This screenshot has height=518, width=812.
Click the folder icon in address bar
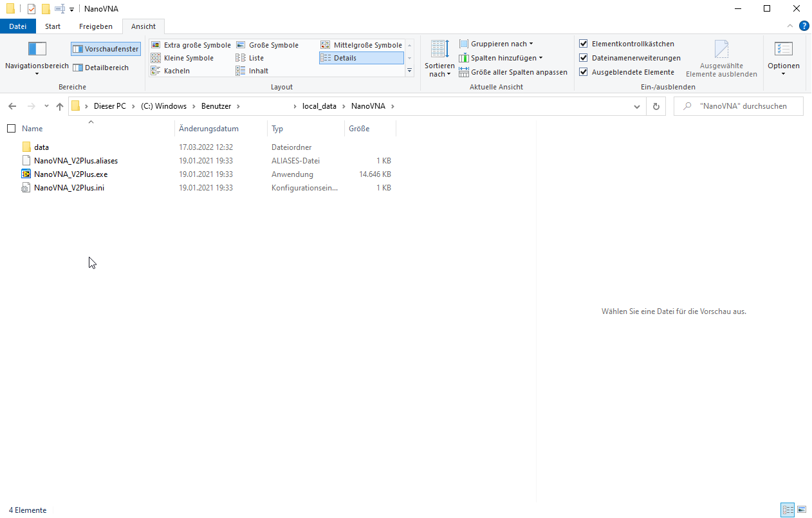(76, 106)
